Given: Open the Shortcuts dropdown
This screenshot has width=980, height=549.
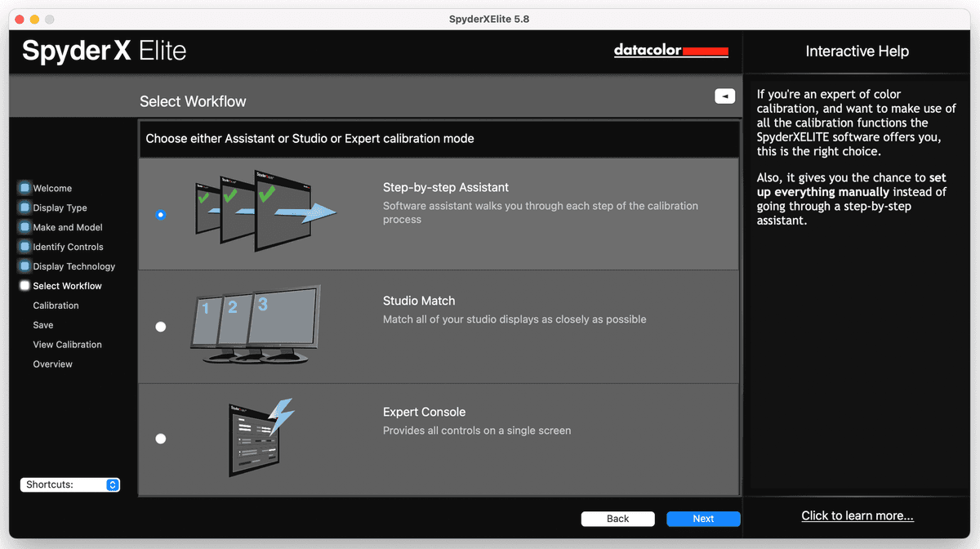Looking at the screenshot, I should tap(70, 484).
